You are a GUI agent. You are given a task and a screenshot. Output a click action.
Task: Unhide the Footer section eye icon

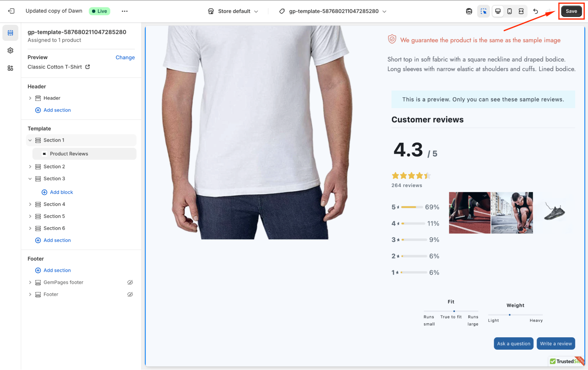click(x=130, y=294)
